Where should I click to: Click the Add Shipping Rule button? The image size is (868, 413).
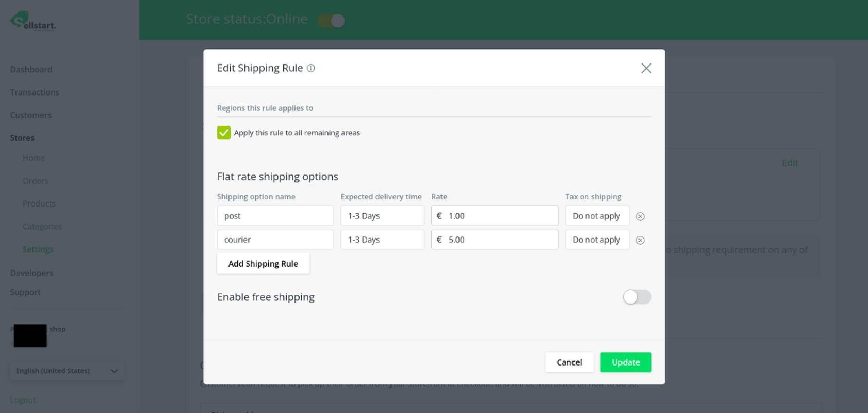[x=263, y=264]
